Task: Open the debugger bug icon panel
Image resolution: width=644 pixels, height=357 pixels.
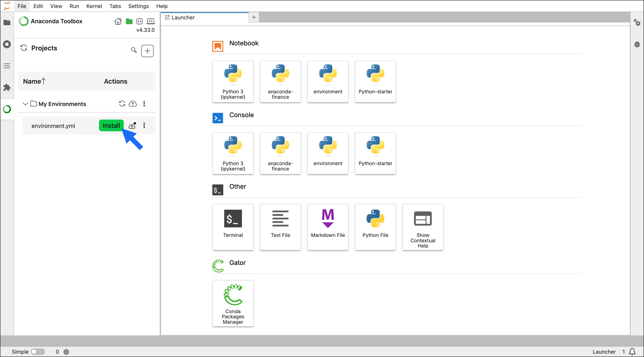Action: pos(637,44)
